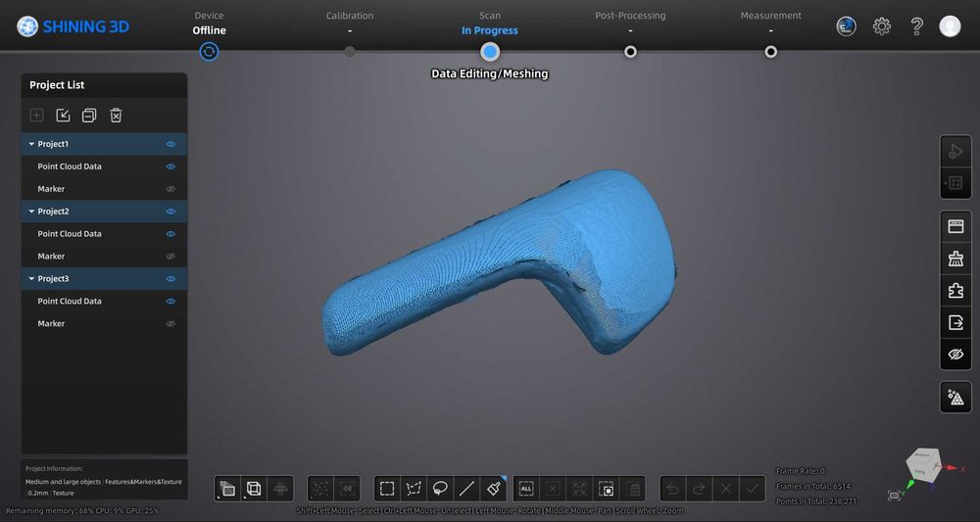Click the multi-view layers icon

tap(227, 489)
